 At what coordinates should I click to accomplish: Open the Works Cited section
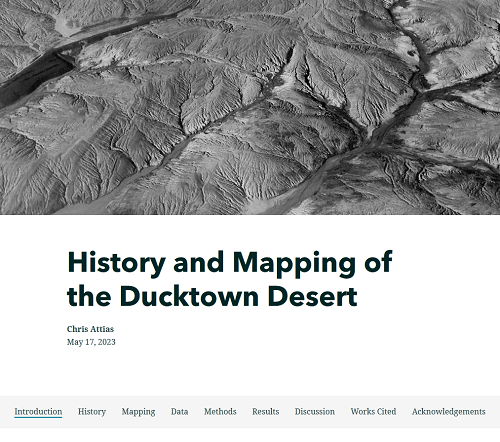click(373, 412)
